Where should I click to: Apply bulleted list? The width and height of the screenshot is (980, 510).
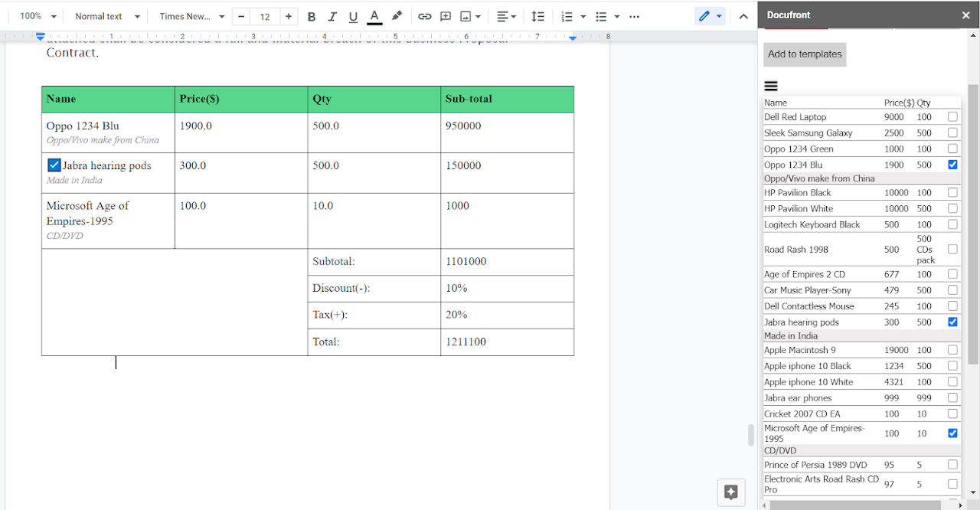coord(601,16)
